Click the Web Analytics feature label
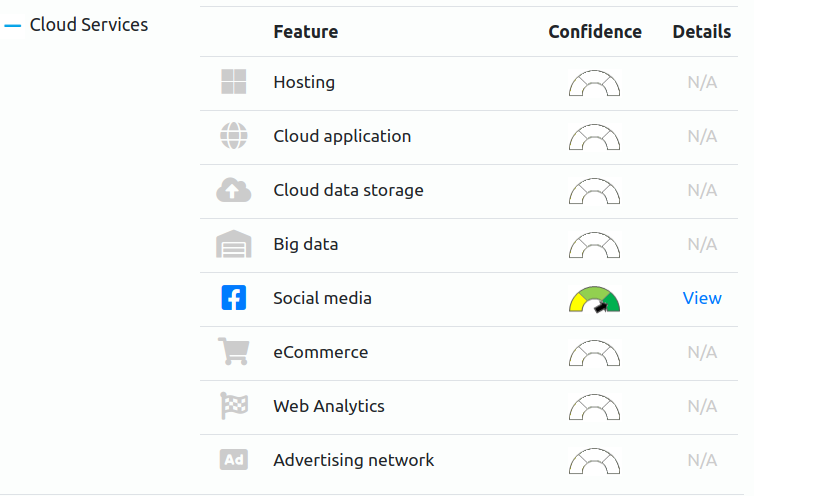This screenshot has height=496, width=816. click(x=329, y=406)
